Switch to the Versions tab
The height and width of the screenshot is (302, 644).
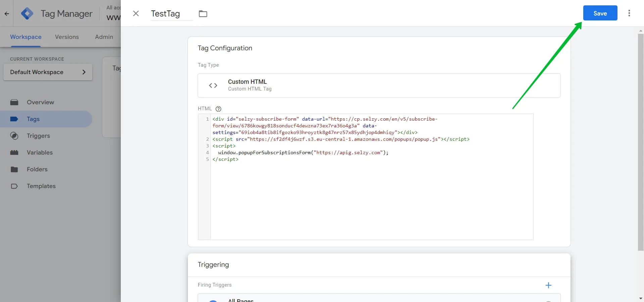(x=67, y=37)
